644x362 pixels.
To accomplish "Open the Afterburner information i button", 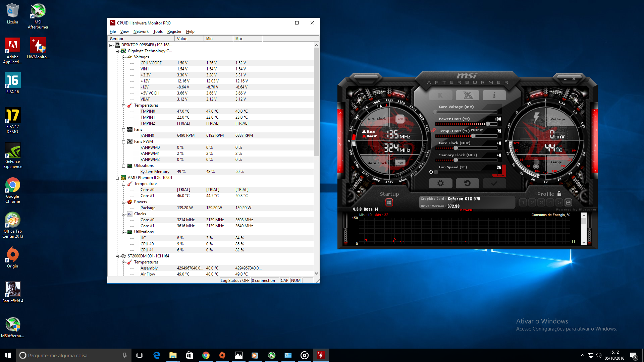I will (494, 95).
